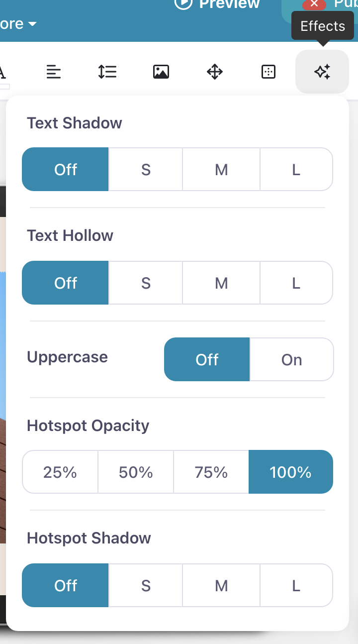This screenshot has width=358, height=644.
Task: Click the Effects sparkle icon
Action: tap(322, 72)
